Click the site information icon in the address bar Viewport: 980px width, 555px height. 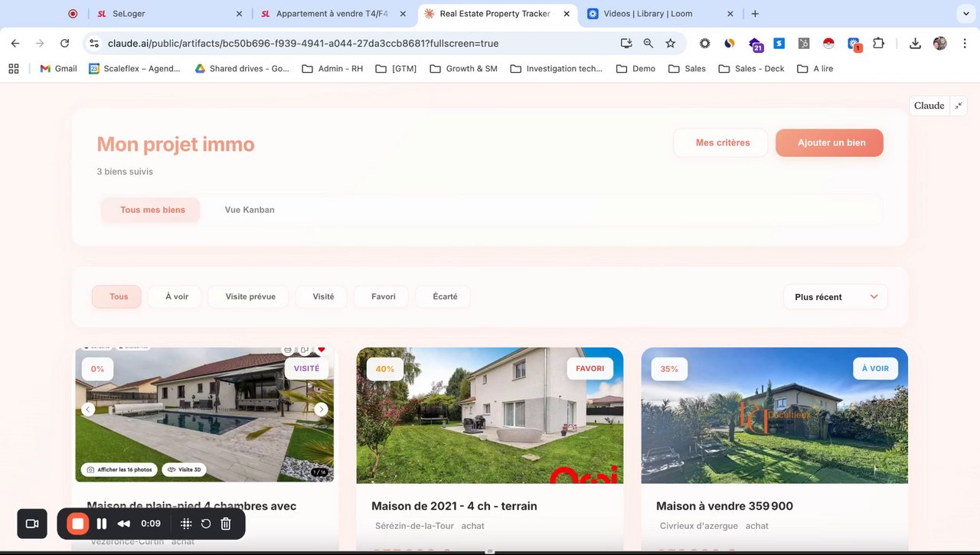(93, 44)
